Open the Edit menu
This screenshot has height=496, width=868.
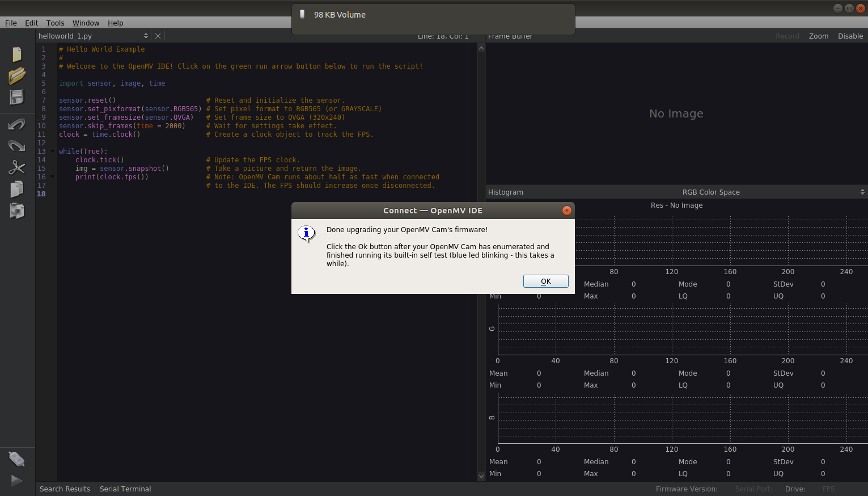click(31, 23)
